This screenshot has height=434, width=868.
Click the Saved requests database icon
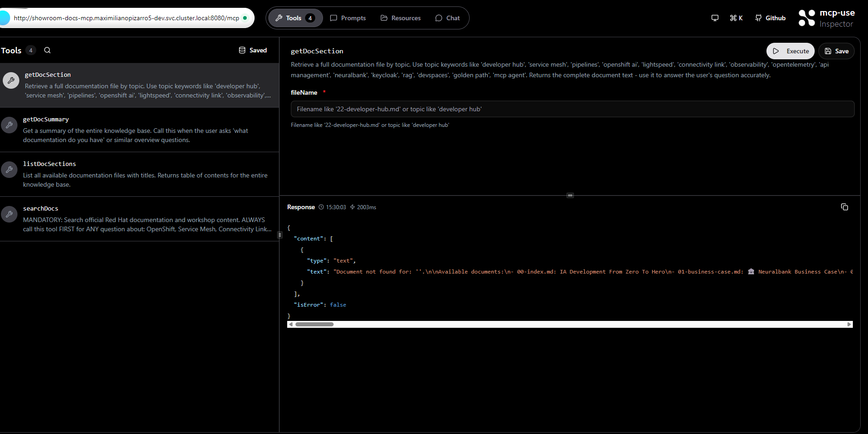tap(242, 50)
